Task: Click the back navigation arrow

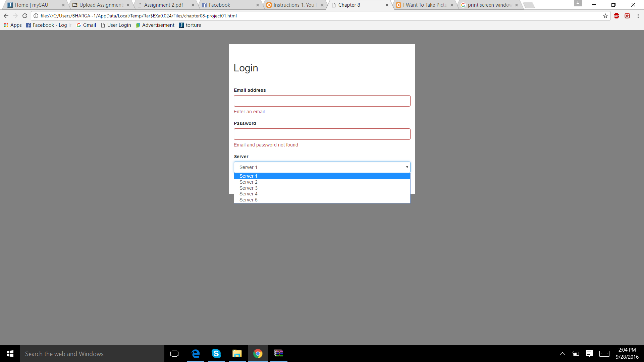Action: click(x=6, y=16)
